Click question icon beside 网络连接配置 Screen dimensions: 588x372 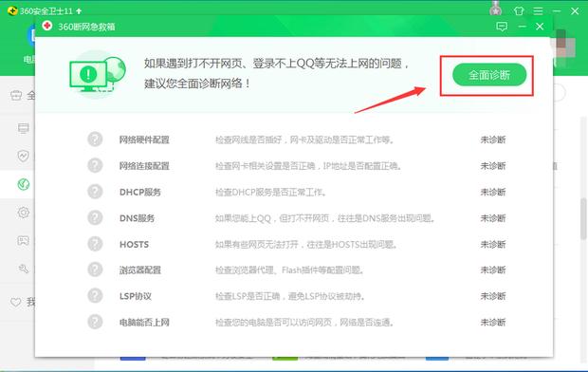point(95,165)
